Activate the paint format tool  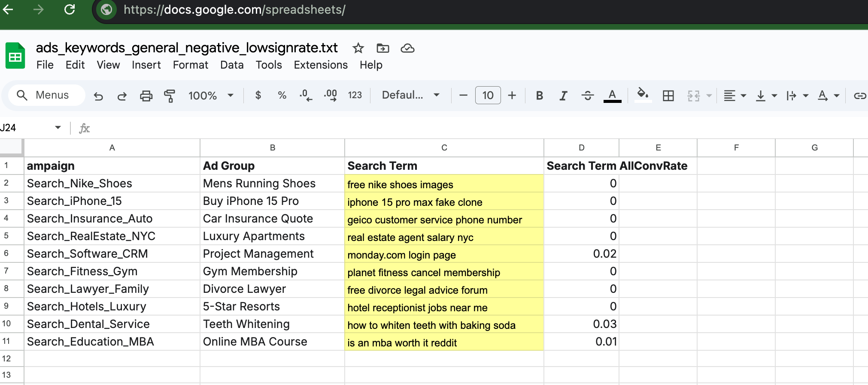point(170,96)
